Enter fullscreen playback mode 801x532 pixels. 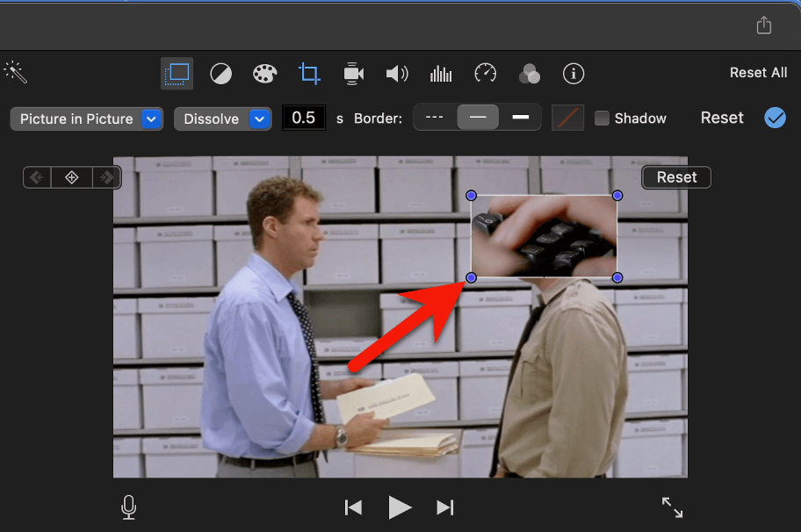pos(672,507)
